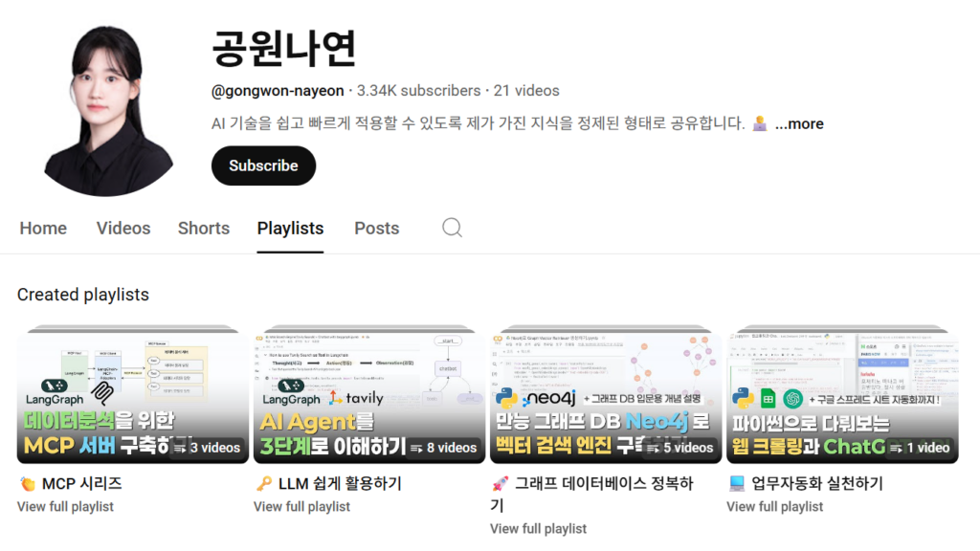Click the 3 videos playlist count badge
The height and width of the screenshot is (551, 980).
(207, 448)
